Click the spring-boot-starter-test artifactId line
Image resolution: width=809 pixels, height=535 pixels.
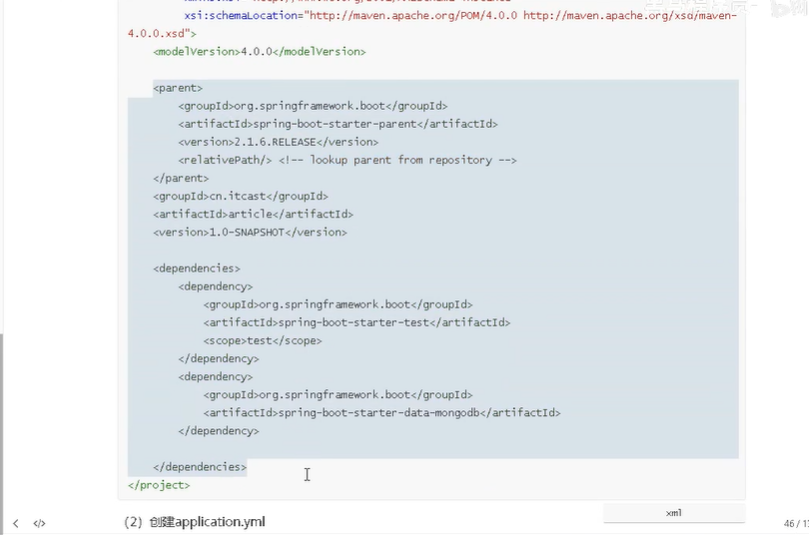(357, 322)
